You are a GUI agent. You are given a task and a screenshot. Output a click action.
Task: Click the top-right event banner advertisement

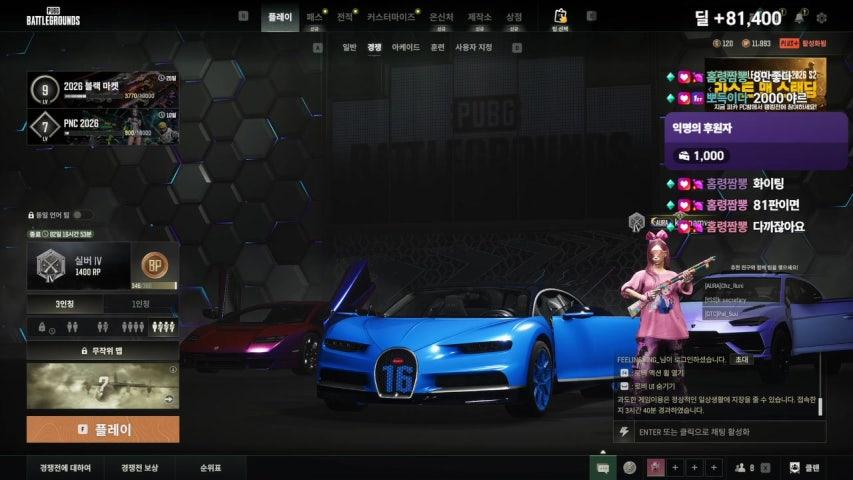click(765, 84)
